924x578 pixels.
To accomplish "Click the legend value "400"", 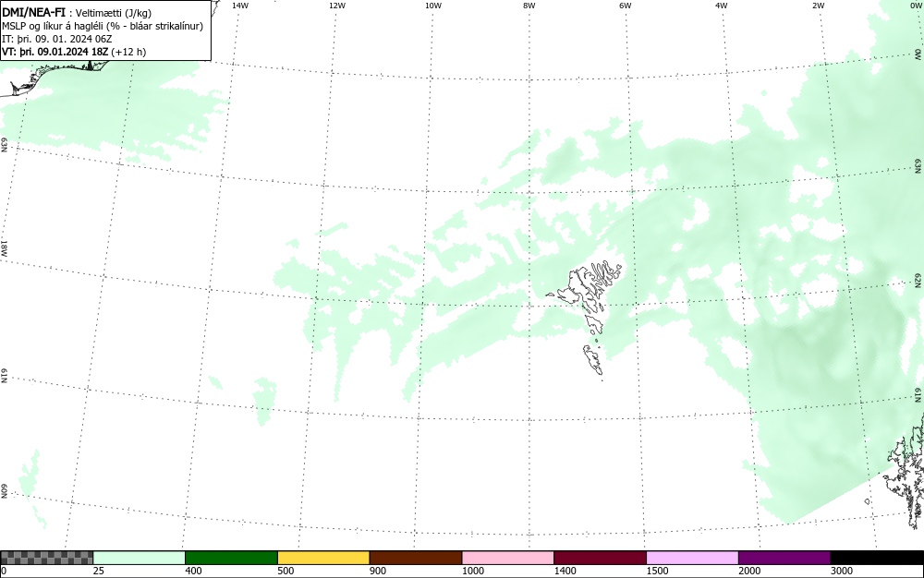I will tap(193, 571).
